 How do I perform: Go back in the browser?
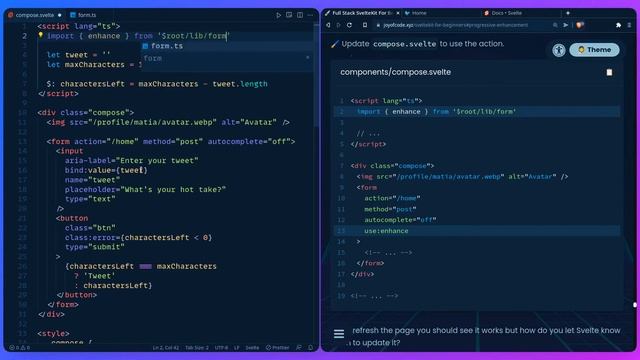point(328,25)
